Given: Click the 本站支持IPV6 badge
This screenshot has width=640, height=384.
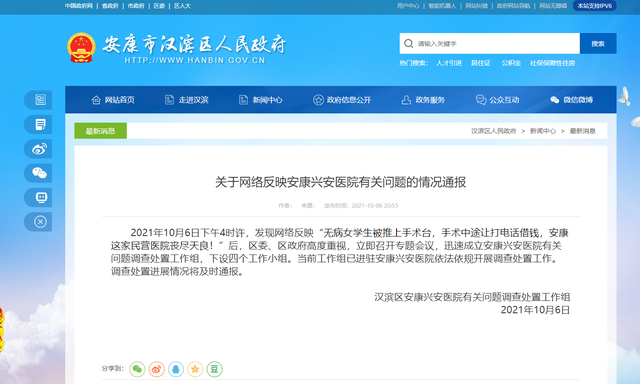Looking at the screenshot, I should [595, 6].
